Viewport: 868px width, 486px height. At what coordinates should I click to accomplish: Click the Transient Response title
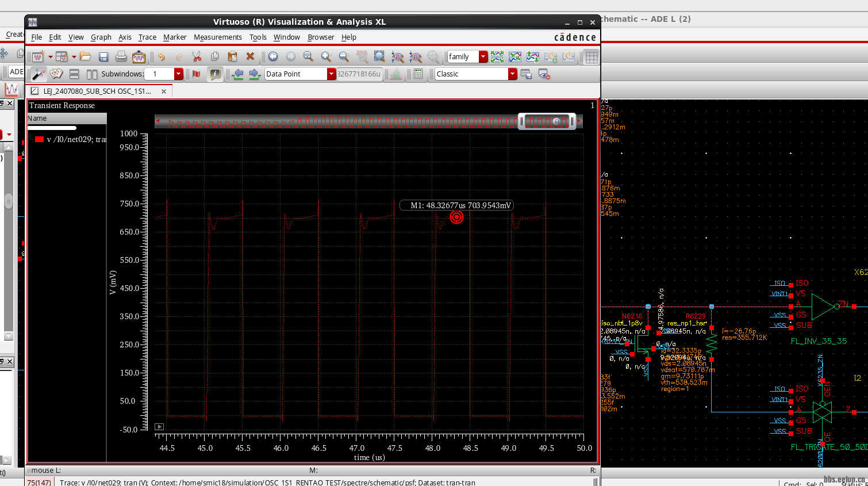coord(62,105)
